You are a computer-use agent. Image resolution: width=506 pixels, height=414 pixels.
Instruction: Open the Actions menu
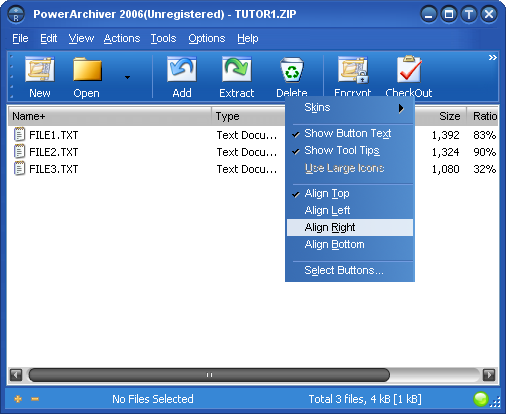(x=122, y=38)
